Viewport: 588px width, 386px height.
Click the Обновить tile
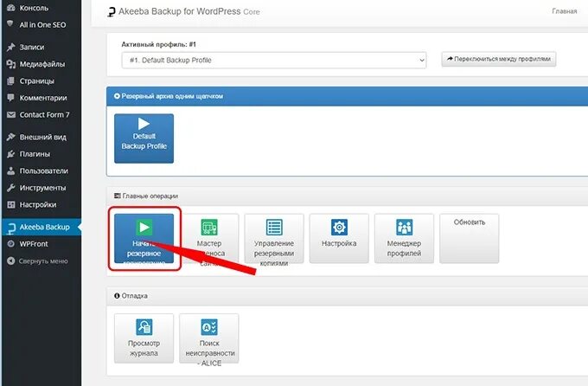470,238
